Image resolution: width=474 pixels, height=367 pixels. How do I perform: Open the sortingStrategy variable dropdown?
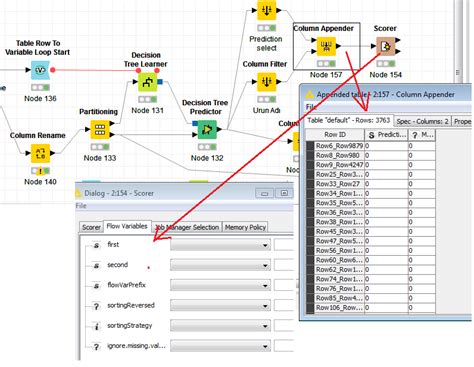click(x=220, y=326)
